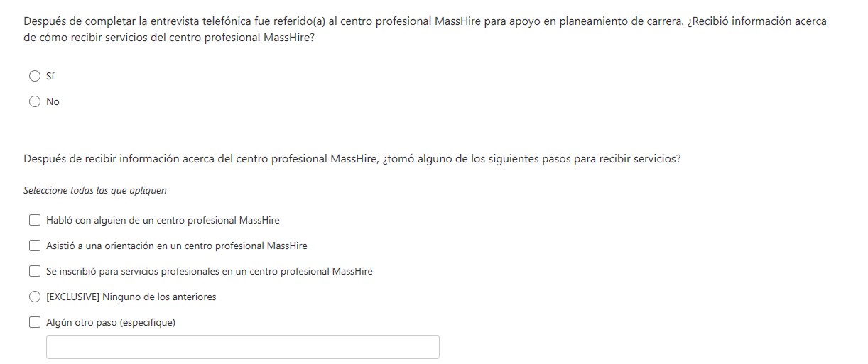
Task: Click the 'No' answer label text
Action: pyautogui.click(x=53, y=101)
